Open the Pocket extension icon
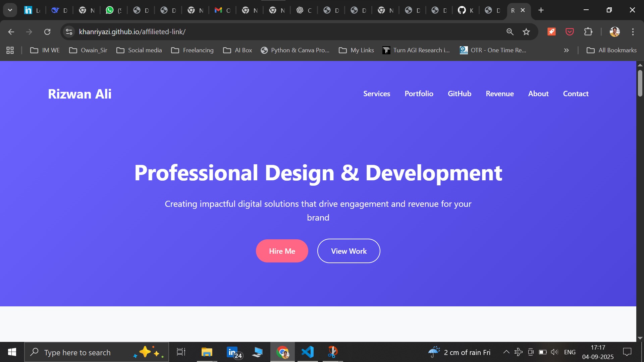This screenshot has width=644, height=362. click(570, 32)
